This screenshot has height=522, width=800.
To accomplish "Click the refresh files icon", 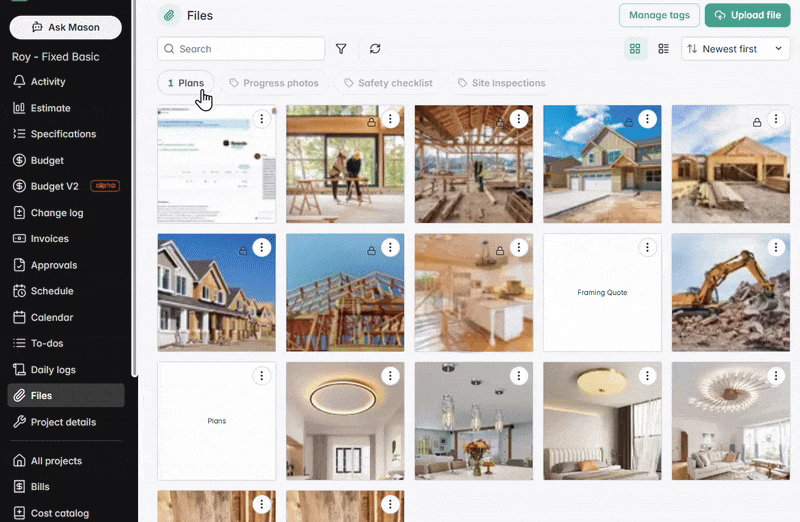I will pos(375,49).
